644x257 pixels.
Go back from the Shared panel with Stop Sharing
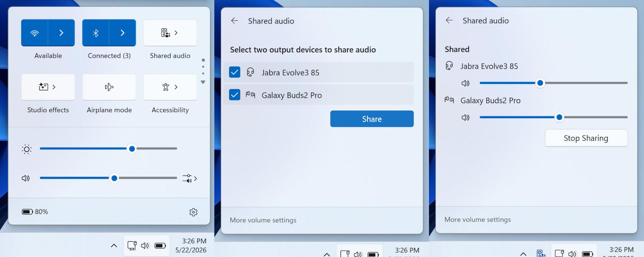tap(449, 20)
